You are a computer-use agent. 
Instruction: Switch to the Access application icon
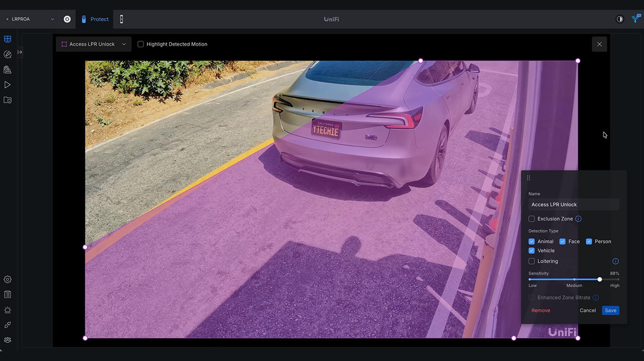click(x=121, y=19)
